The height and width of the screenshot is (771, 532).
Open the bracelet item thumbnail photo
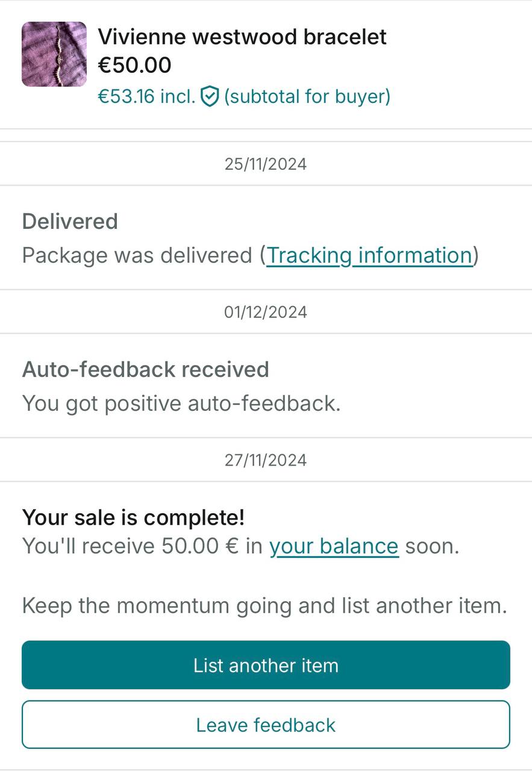[x=54, y=54]
